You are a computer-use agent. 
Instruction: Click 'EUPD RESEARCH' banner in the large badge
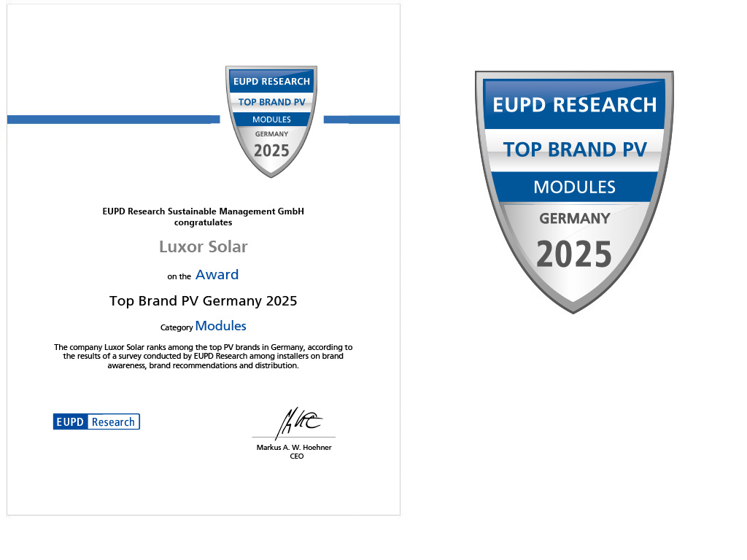point(575,105)
